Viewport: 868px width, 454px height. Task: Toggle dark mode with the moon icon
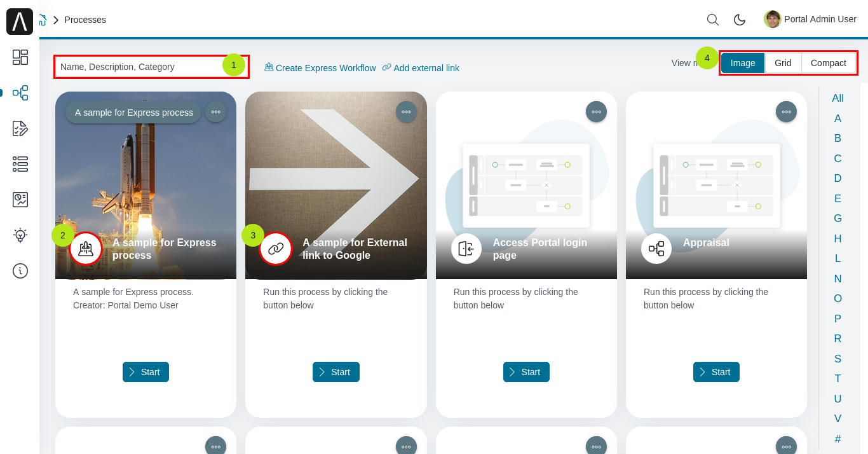[740, 20]
